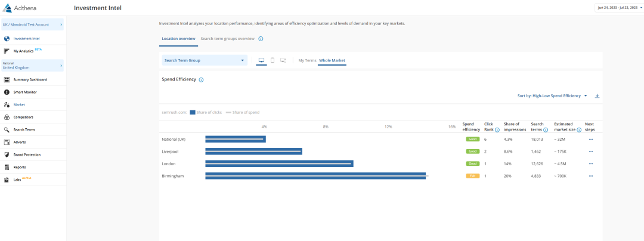Select the desktop device filter
644x241 pixels.
tap(261, 60)
